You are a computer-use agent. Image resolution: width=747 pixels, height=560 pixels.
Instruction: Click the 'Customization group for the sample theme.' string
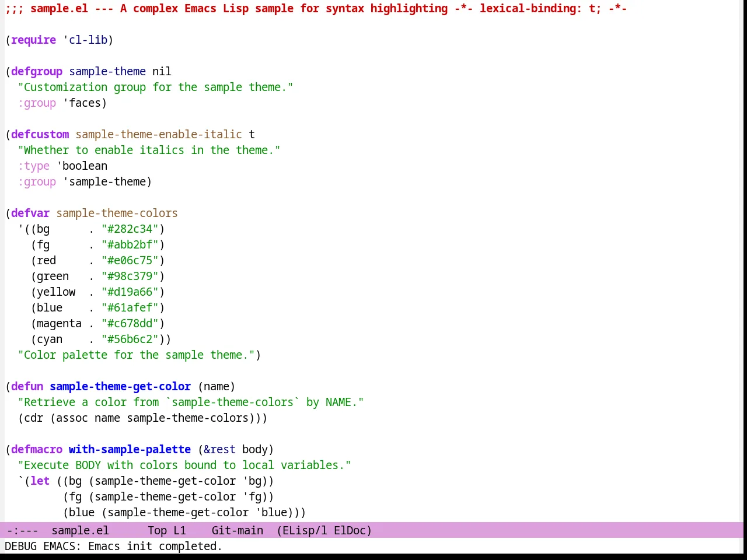point(155,87)
